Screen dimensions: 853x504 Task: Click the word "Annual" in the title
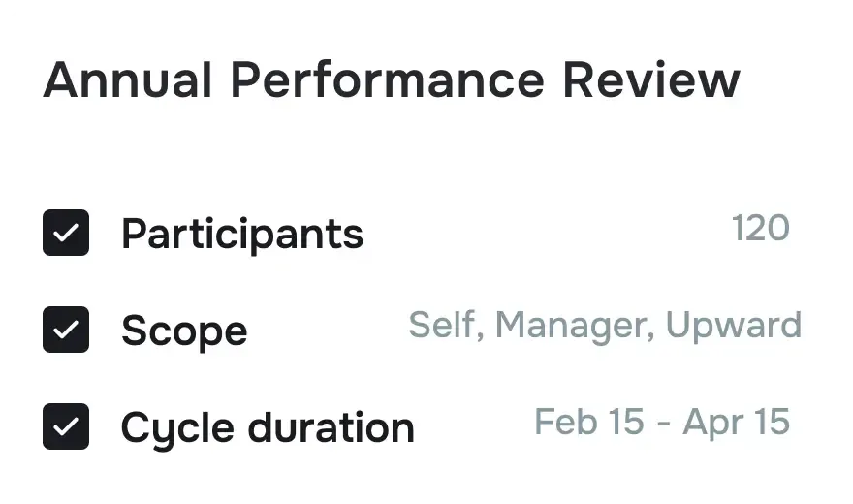pyautogui.click(x=127, y=79)
